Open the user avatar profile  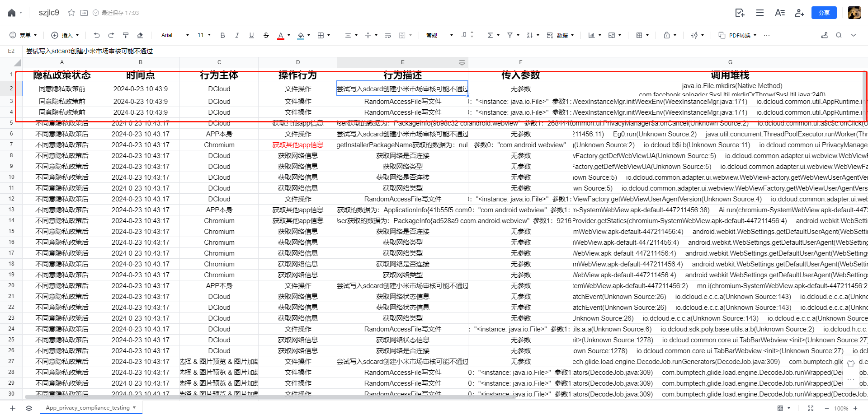(x=854, y=13)
